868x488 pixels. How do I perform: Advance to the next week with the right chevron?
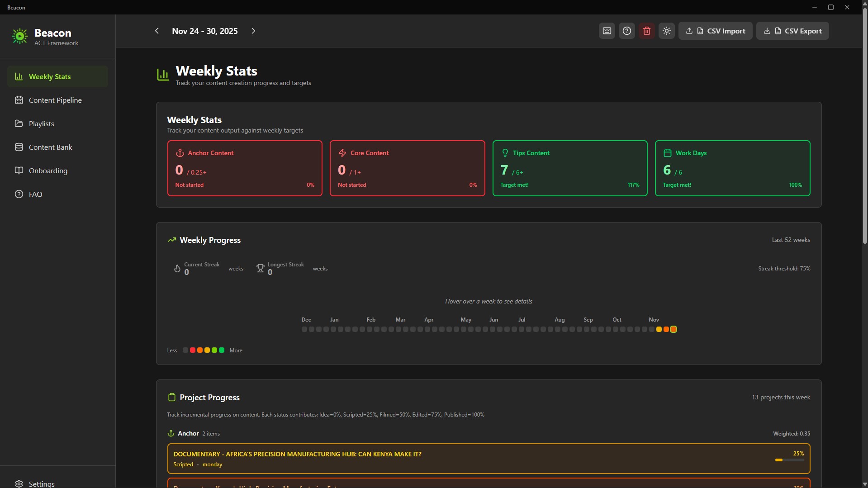[253, 31]
